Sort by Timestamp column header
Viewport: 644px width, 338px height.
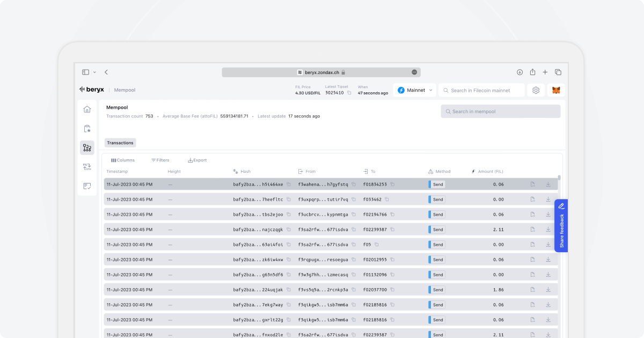pos(117,172)
